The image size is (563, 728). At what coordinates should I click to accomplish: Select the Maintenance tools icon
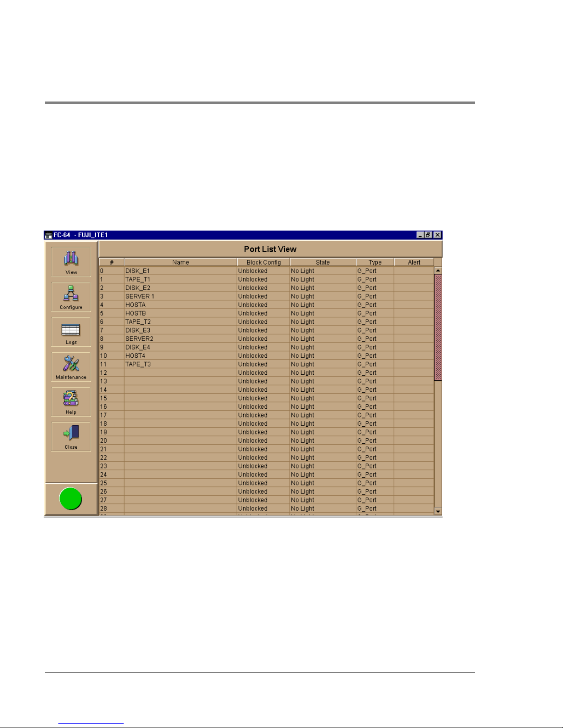pyautogui.click(x=71, y=364)
